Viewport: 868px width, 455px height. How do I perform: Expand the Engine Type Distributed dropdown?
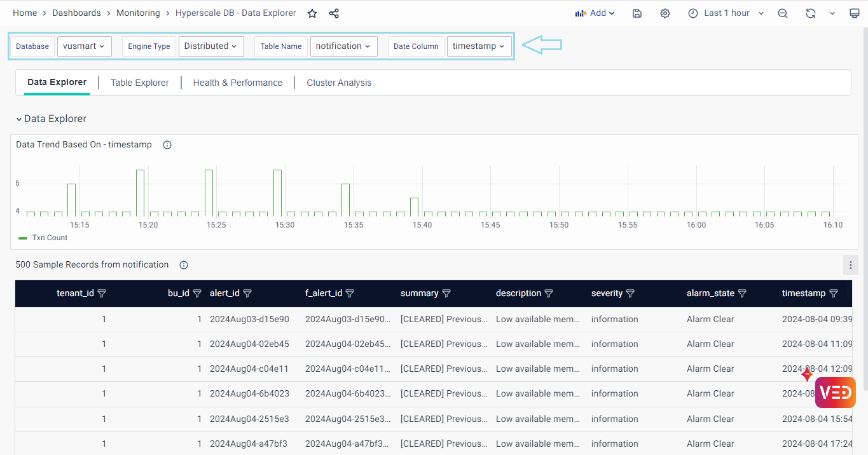coord(210,46)
